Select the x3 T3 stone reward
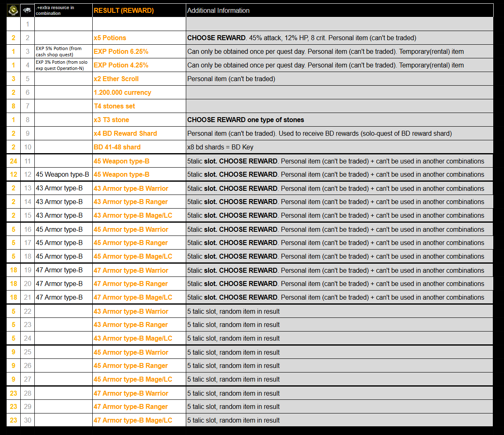The height and width of the screenshot is (435, 504). (111, 120)
